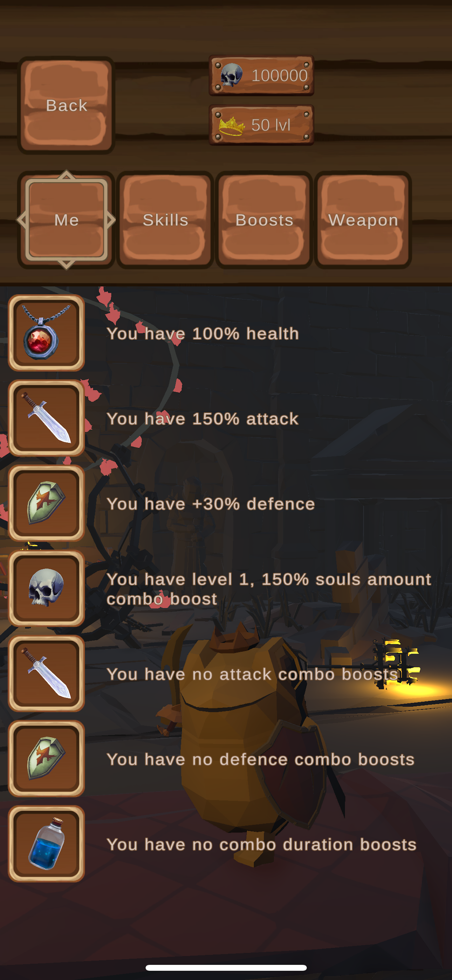
Task: Tap the red amulet health icon
Action: point(46,333)
